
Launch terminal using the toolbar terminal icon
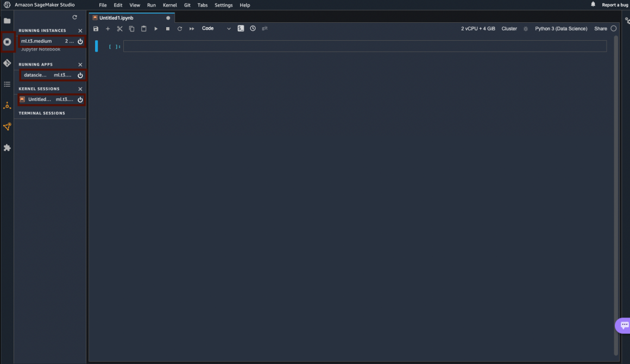click(x=241, y=29)
